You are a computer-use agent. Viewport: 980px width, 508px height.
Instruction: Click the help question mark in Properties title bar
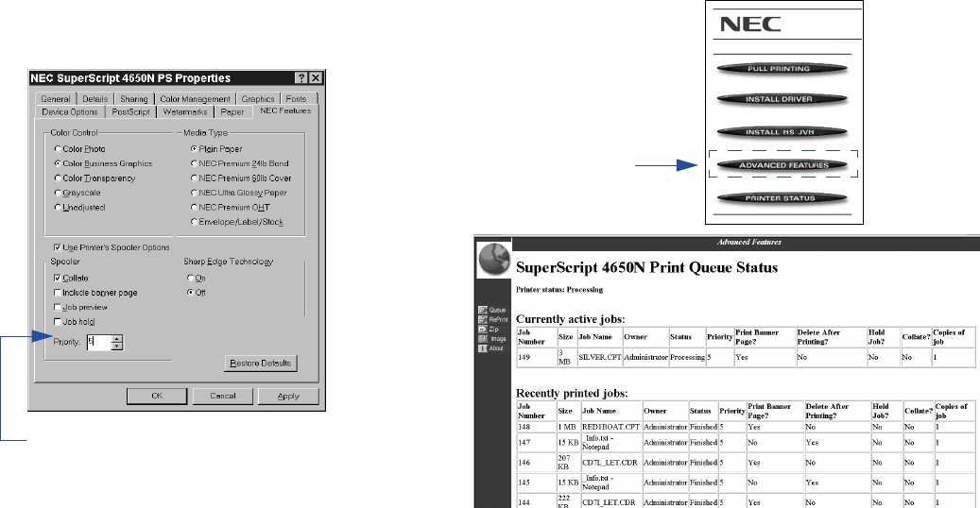(x=301, y=78)
